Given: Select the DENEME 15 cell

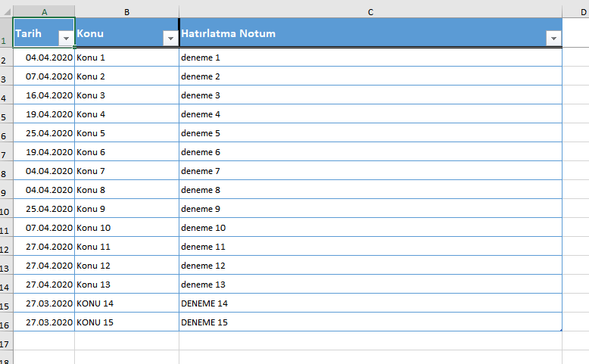Looking at the screenshot, I should click(x=370, y=322).
